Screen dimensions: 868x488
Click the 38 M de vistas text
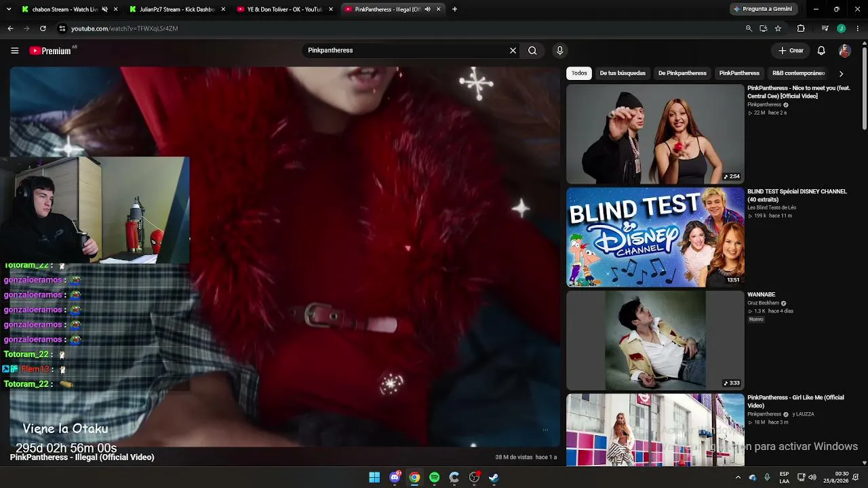514,457
